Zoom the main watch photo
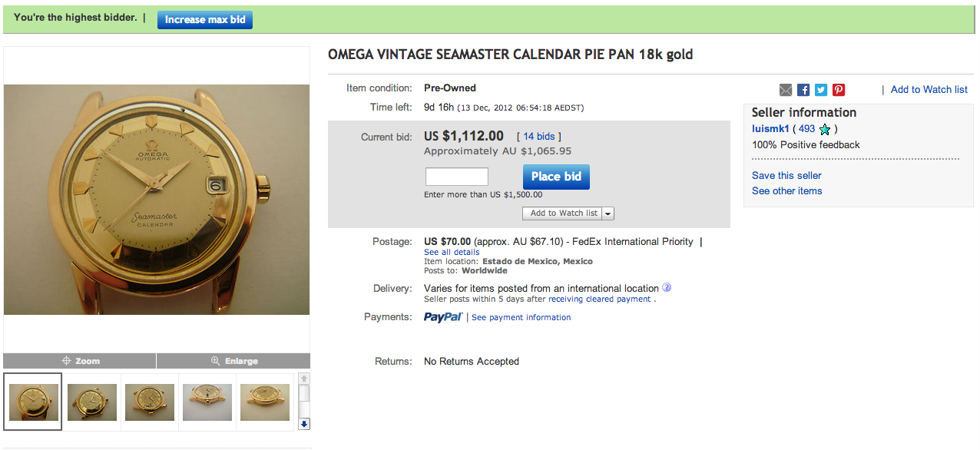The height and width of the screenshot is (450, 980). [x=80, y=361]
